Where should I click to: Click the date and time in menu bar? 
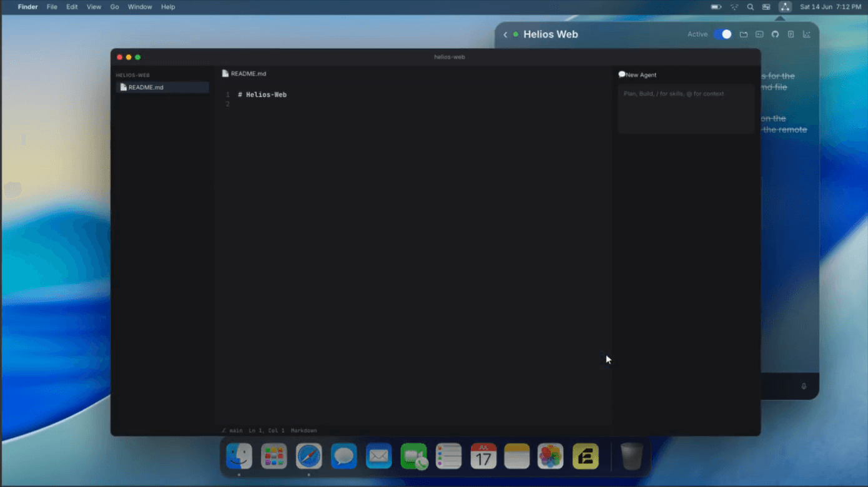pyautogui.click(x=831, y=7)
